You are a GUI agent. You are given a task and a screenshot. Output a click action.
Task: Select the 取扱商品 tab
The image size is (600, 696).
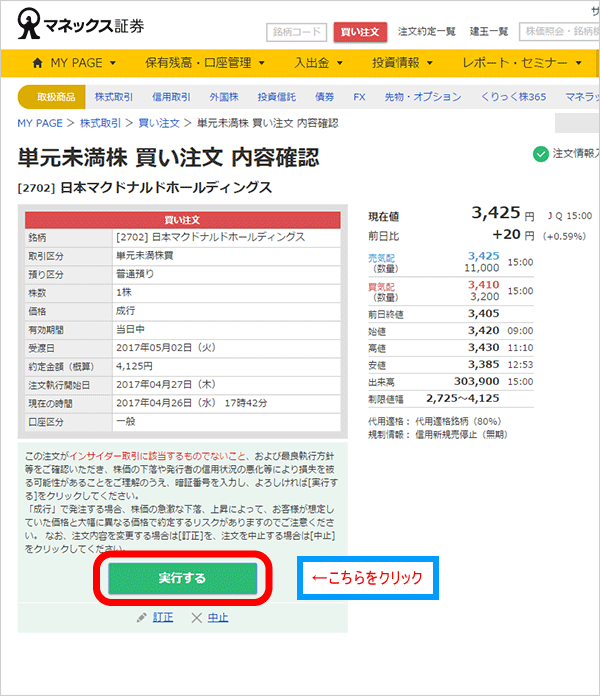tap(51, 97)
